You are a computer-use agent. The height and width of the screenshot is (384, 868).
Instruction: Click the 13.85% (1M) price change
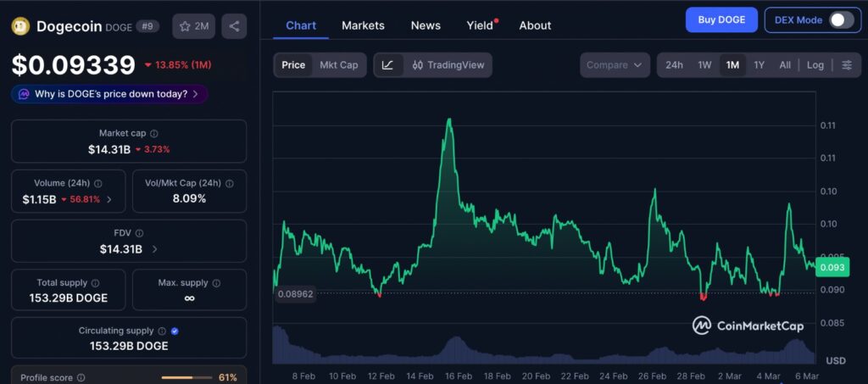(x=178, y=65)
